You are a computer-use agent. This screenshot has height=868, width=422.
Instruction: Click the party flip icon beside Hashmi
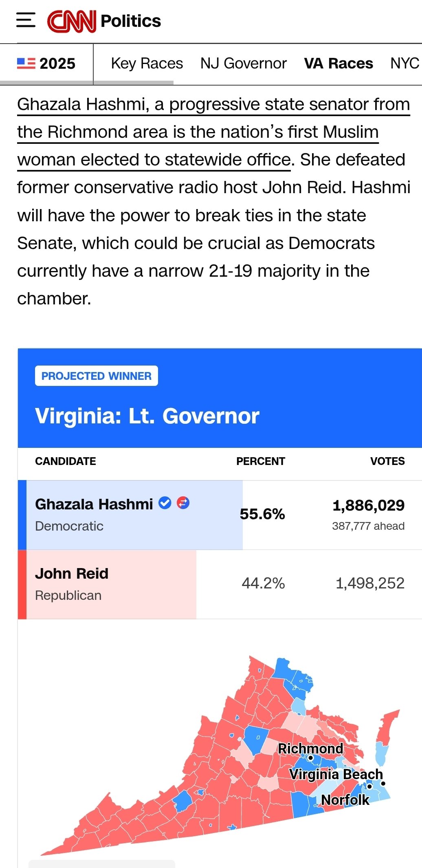tap(183, 503)
